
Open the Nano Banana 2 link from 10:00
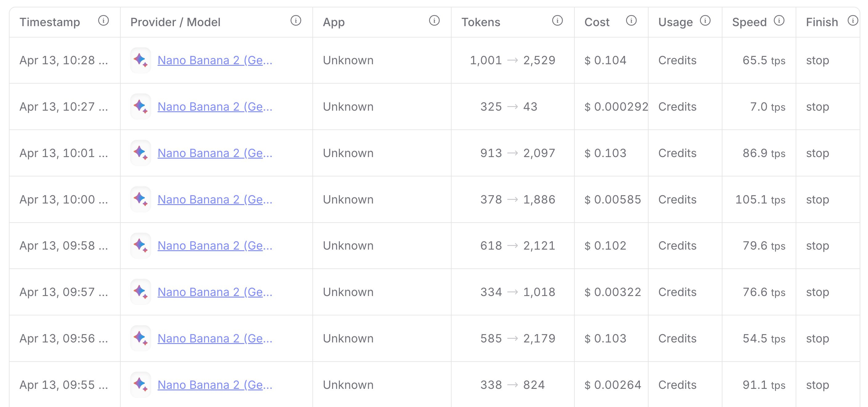coord(215,200)
